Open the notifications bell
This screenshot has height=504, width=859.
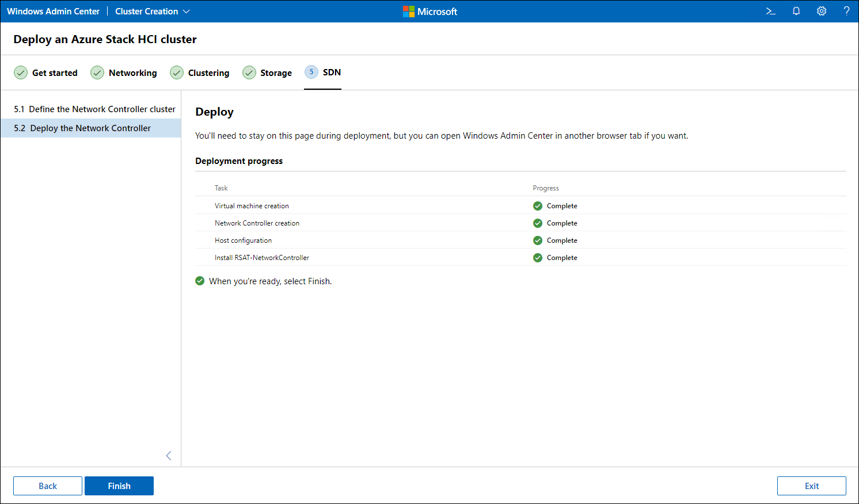coord(796,11)
